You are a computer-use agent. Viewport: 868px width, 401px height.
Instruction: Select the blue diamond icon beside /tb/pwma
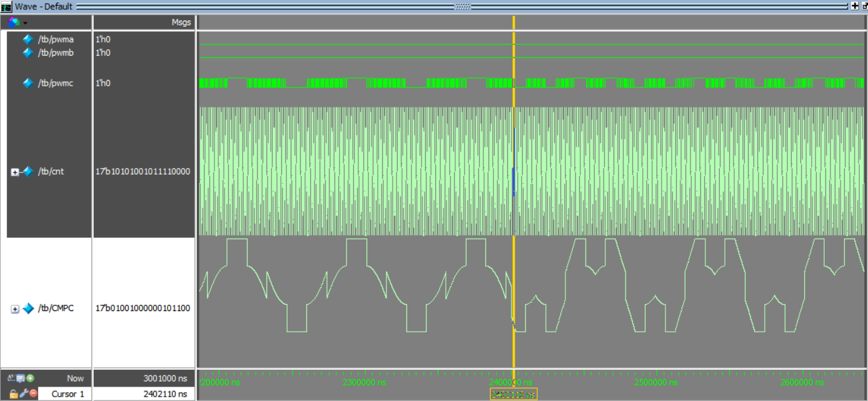27,39
